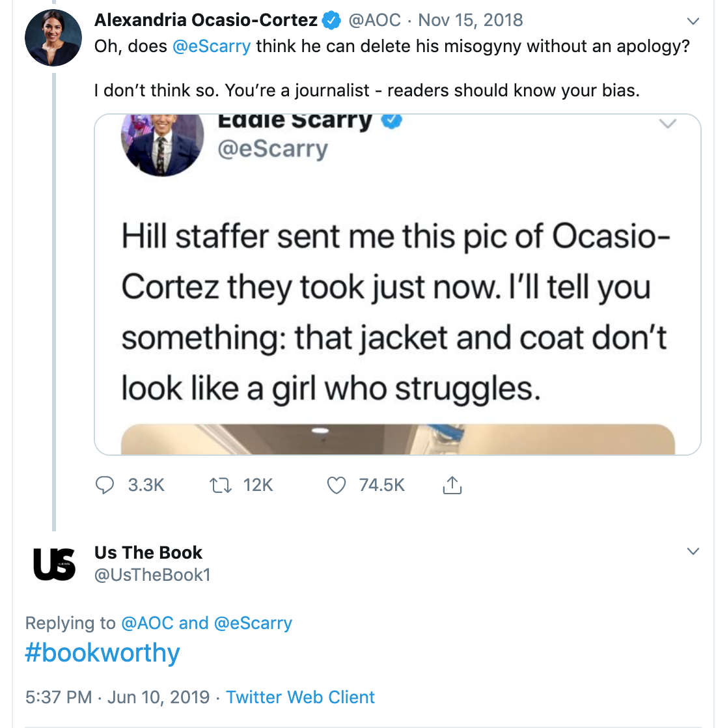
Task: Open Alexandria Ocasio-Cortez display name
Action: (x=206, y=20)
